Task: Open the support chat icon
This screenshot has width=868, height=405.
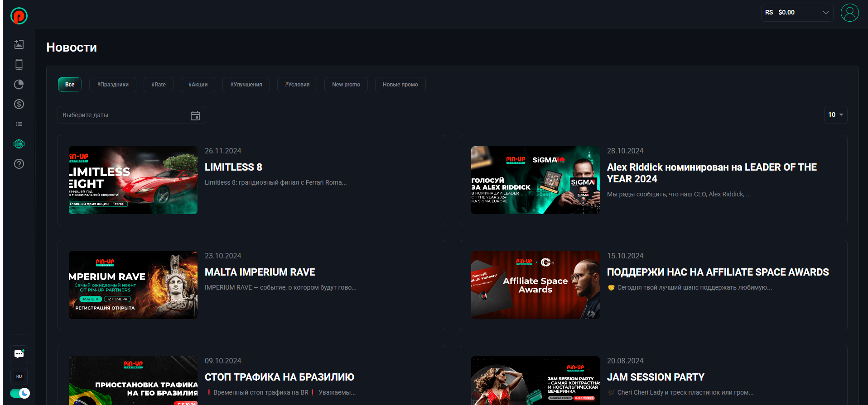Action: 19,354
